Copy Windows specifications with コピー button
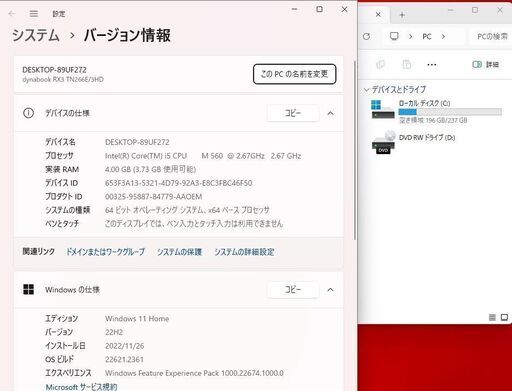The height and width of the screenshot is (391, 512). [293, 289]
